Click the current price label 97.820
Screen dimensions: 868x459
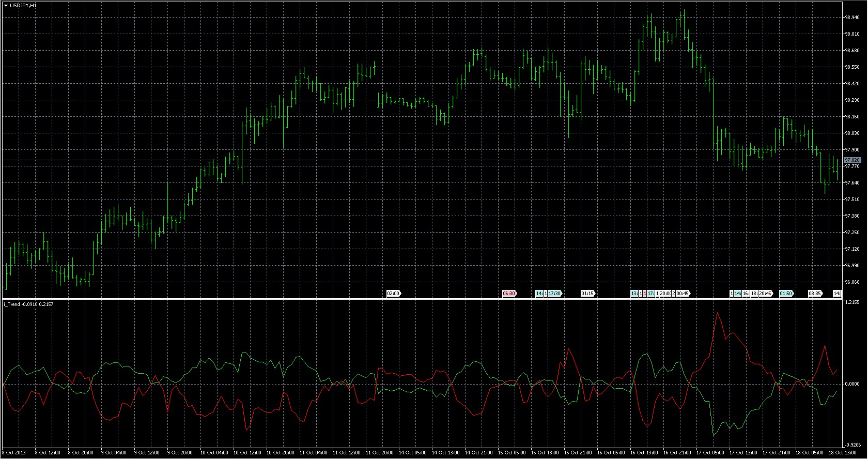tap(852, 160)
